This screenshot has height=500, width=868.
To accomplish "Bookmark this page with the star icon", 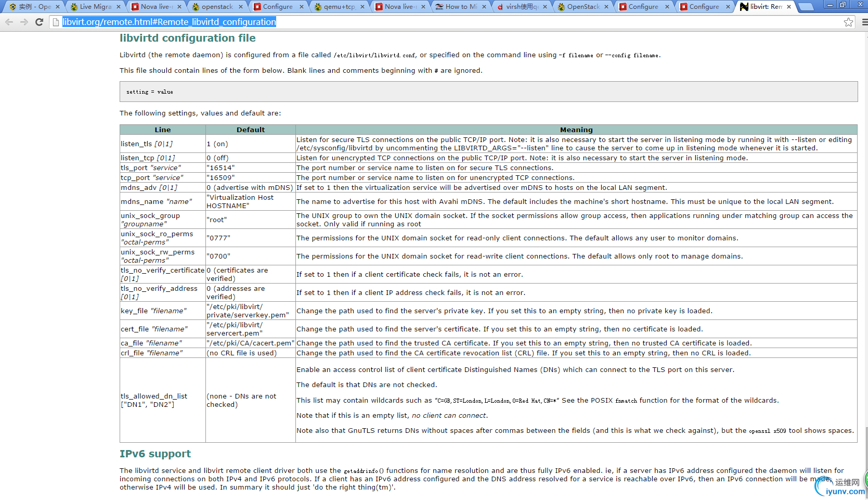I will click(848, 22).
